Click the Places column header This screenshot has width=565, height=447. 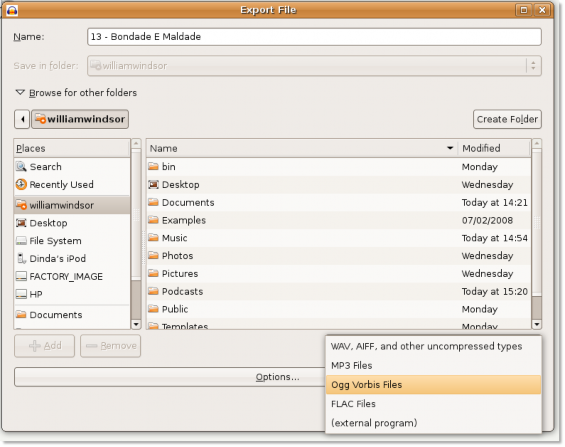(x=72, y=148)
